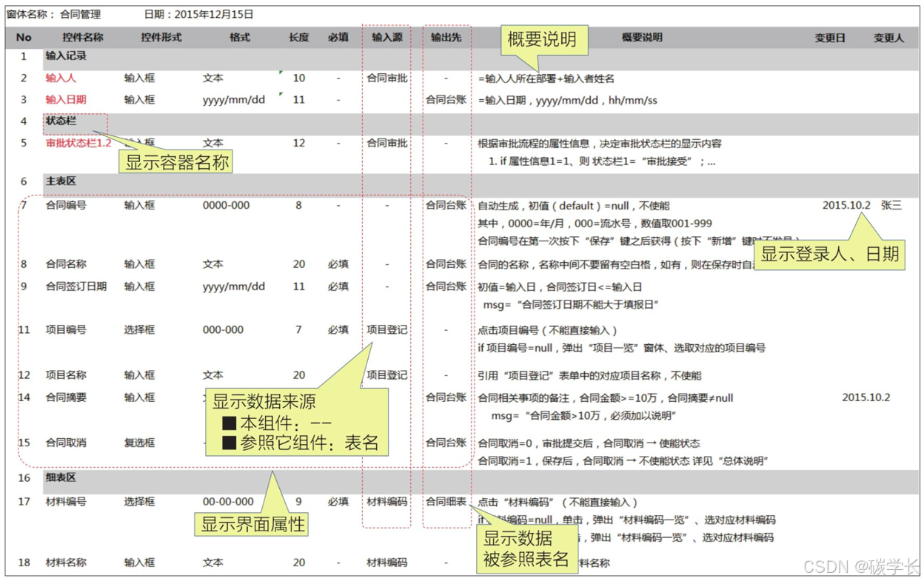The width and height of the screenshot is (924, 581).
Task: Select the 合同取消=0 description line
Action: (589, 443)
